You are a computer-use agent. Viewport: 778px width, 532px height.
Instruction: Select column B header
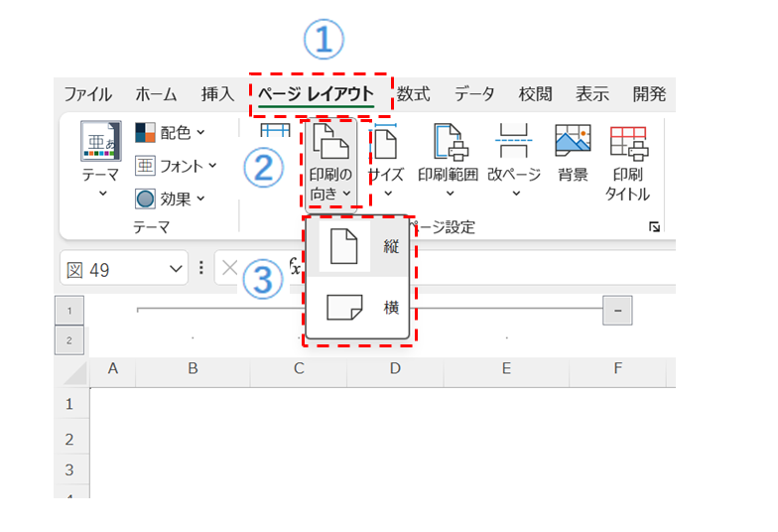[193, 369]
